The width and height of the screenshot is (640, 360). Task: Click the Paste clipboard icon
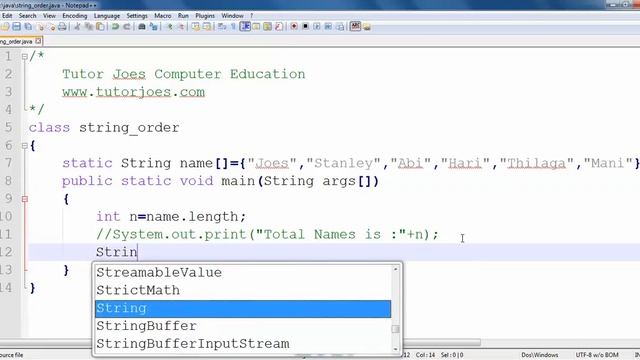click(100, 27)
